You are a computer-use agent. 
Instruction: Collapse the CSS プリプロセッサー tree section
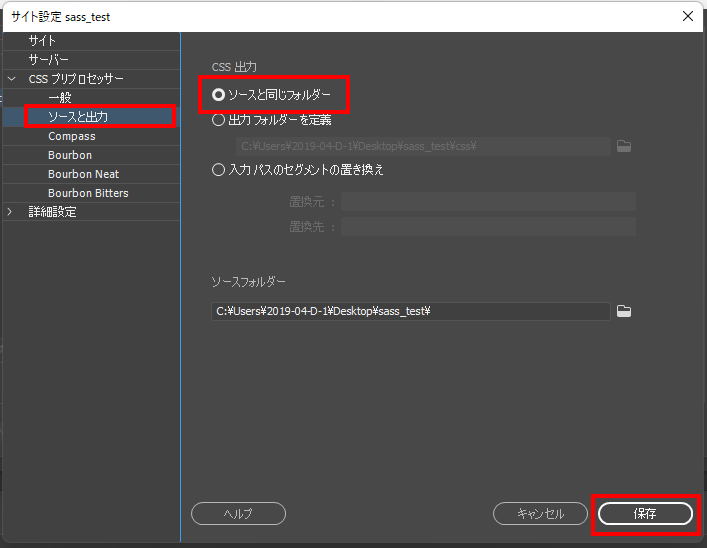(x=11, y=79)
